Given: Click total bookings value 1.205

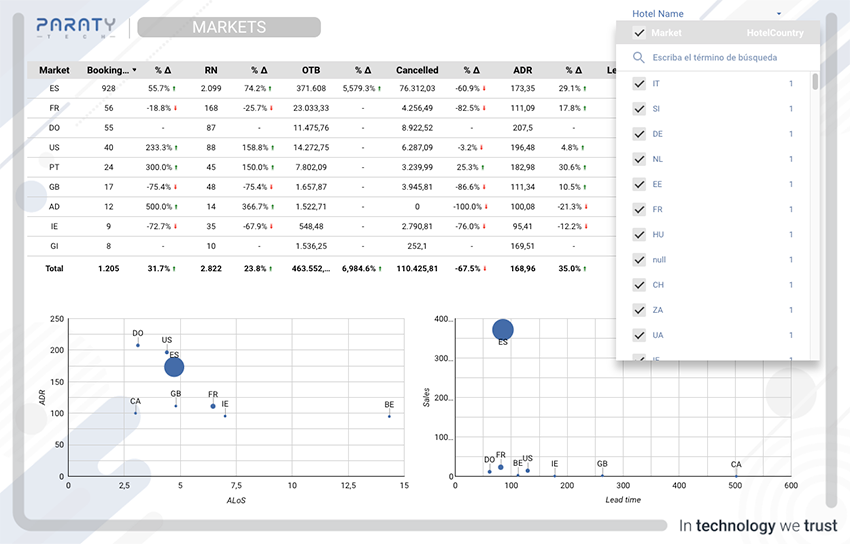Looking at the screenshot, I should tap(108, 268).
